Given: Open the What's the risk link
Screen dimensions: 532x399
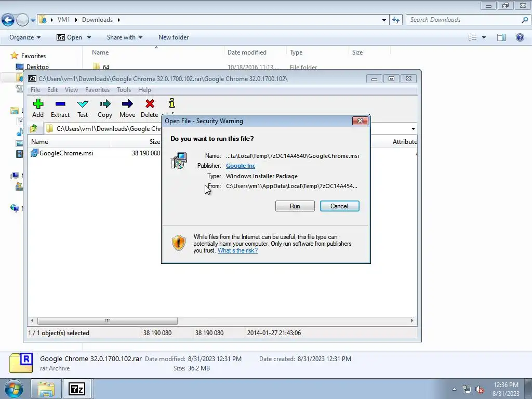Looking at the screenshot, I should click(x=237, y=250).
